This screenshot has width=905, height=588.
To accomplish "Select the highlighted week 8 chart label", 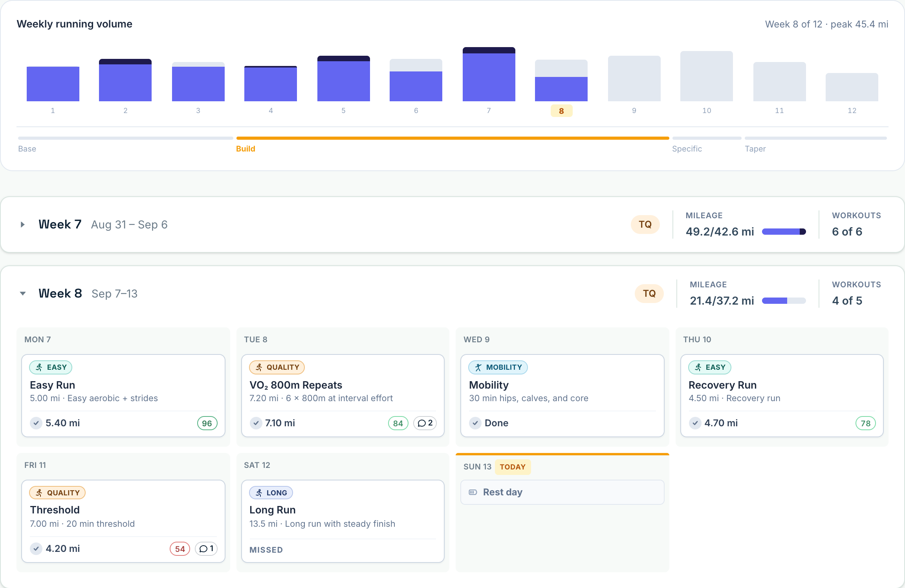I will pyautogui.click(x=561, y=111).
